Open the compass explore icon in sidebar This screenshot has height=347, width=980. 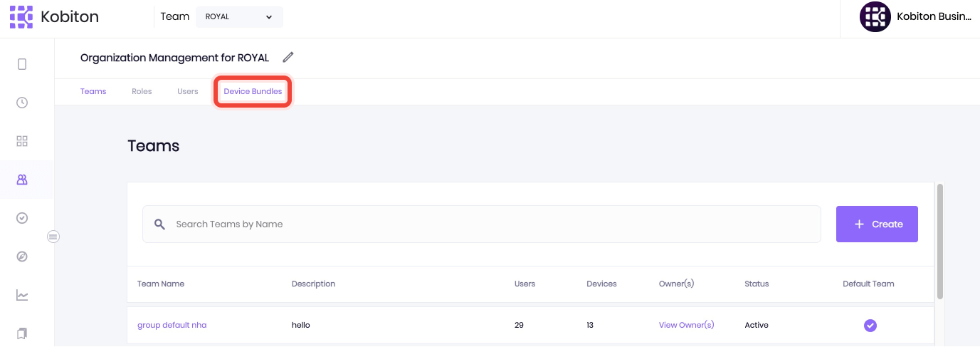click(x=22, y=257)
